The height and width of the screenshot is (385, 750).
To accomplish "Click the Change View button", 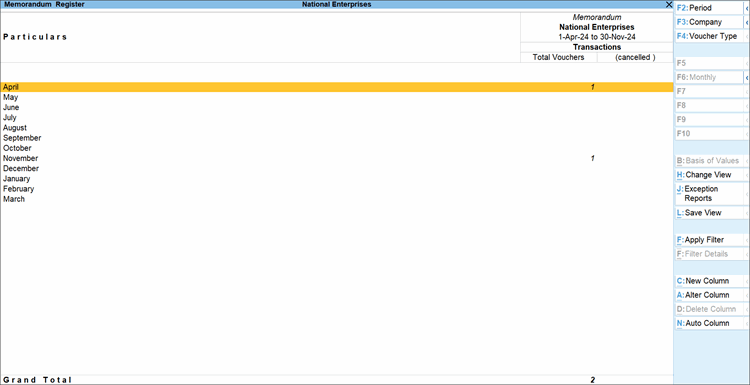I will click(709, 175).
